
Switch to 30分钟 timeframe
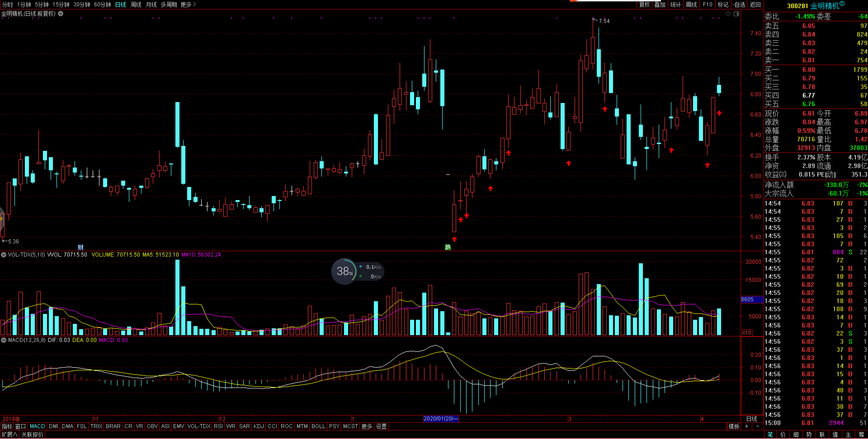[82, 5]
